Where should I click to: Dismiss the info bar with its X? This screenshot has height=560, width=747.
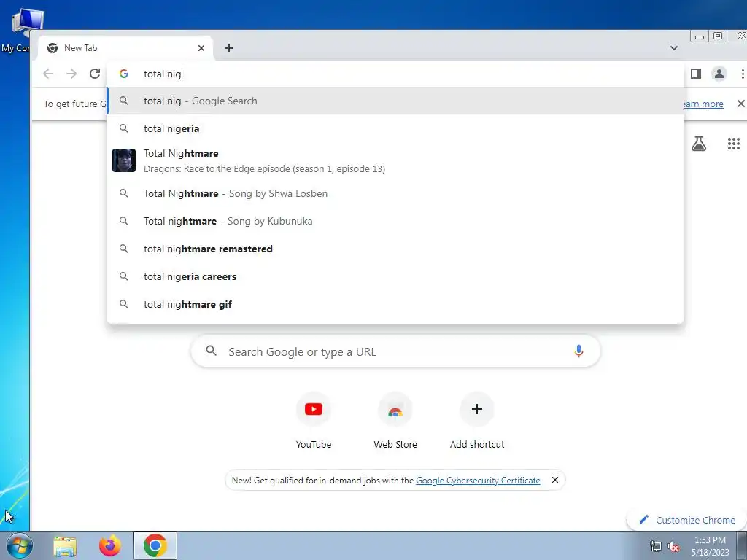740,104
